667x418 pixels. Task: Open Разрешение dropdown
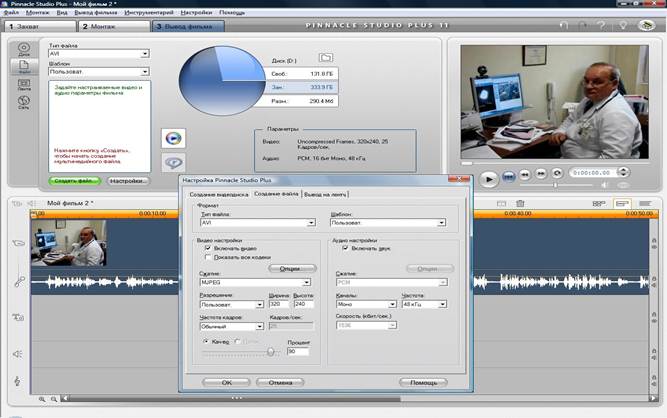pos(232,305)
